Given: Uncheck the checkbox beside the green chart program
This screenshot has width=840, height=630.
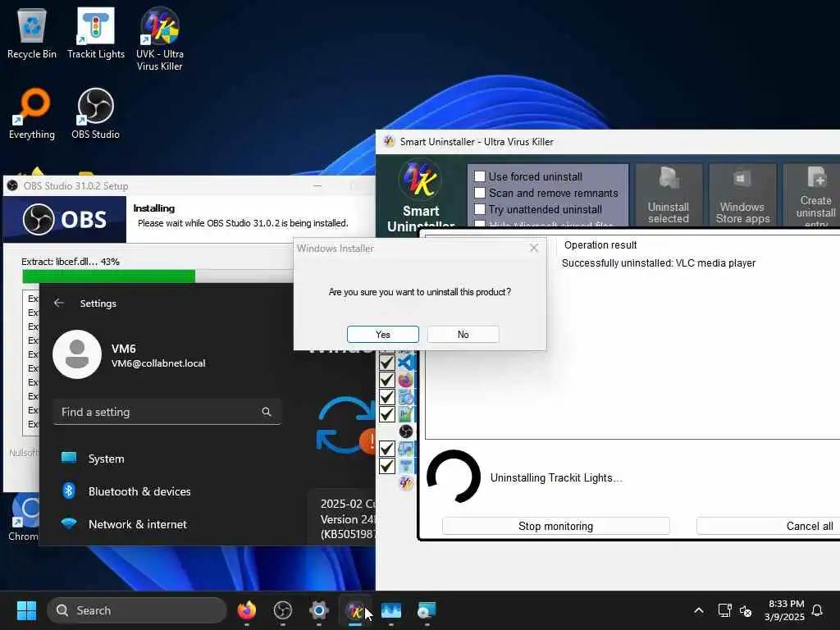Looking at the screenshot, I should pos(387,414).
